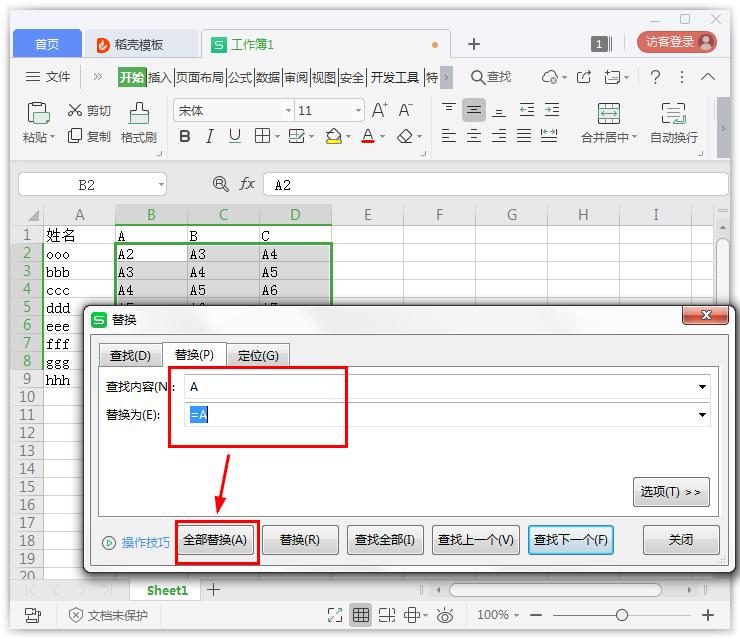This screenshot has height=639, width=740.
Task: Toggle full screen view in status bar
Action: click(x=335, y=615)
